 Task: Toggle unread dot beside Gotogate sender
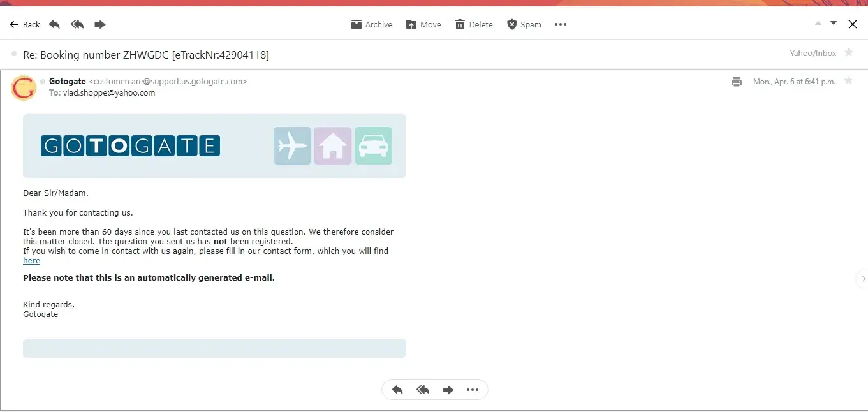(x=43, y=82)
